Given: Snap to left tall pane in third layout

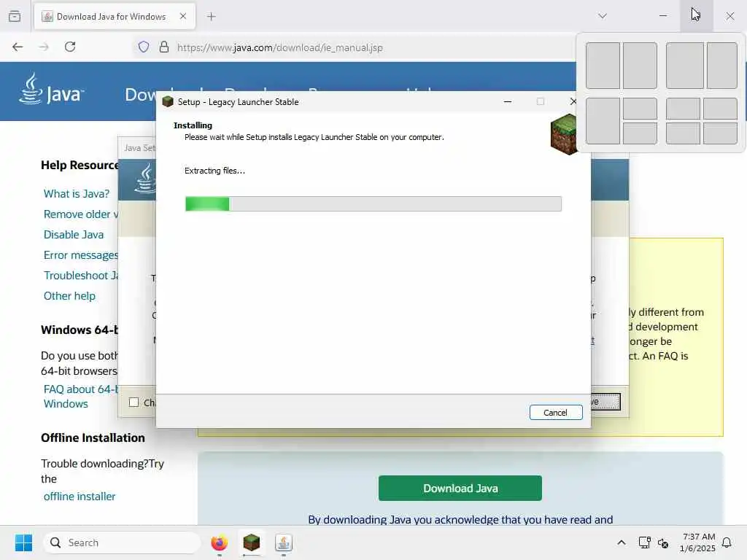Looking at the screenshot, I should [x=603, y=121].
